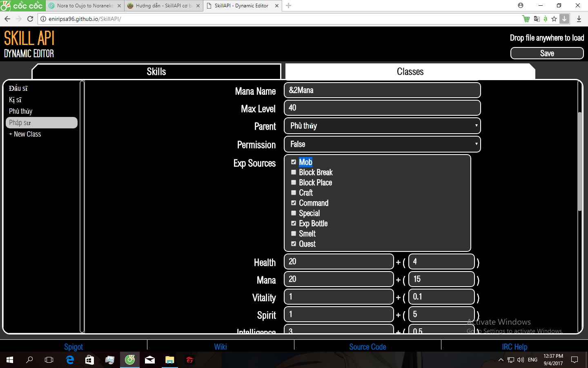Open the browser downloads icon
This screenshot has height=368, width=588.
(579, 19)
